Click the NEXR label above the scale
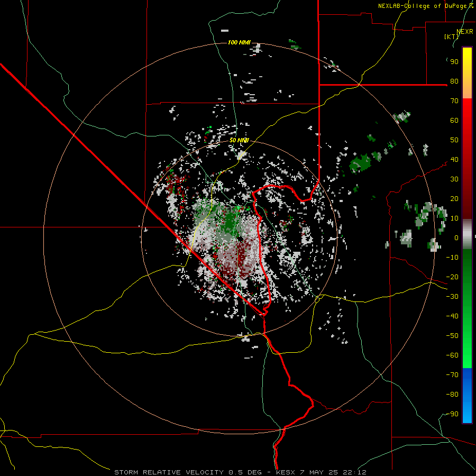The height and width of the screenshot is (476, 476). click(465, 32)
